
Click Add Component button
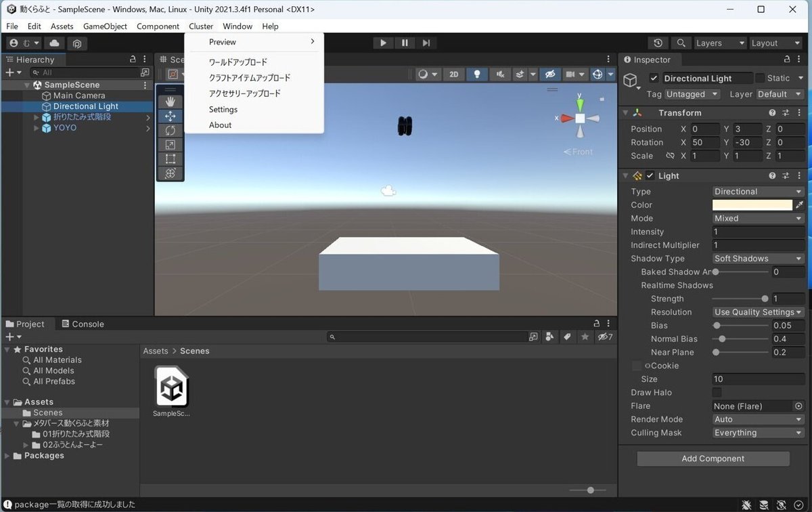(x=713, y=458)
